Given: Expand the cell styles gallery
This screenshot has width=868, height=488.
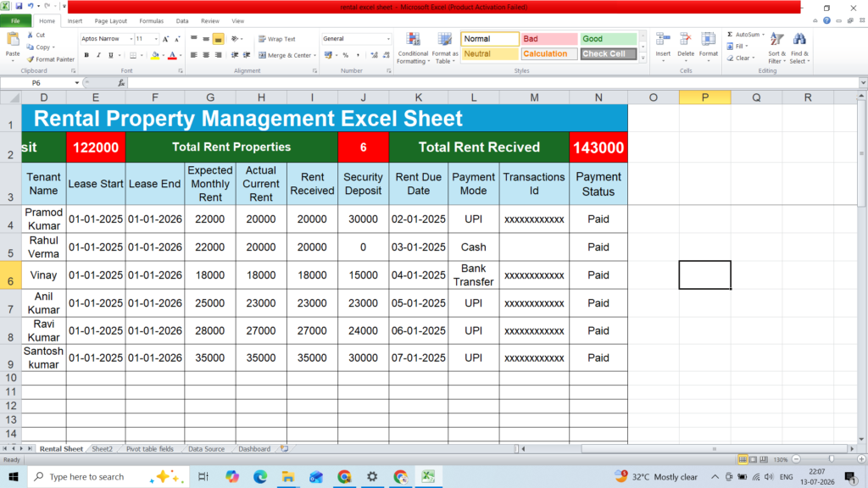Looking at the screenshot, I should point(643,58).
